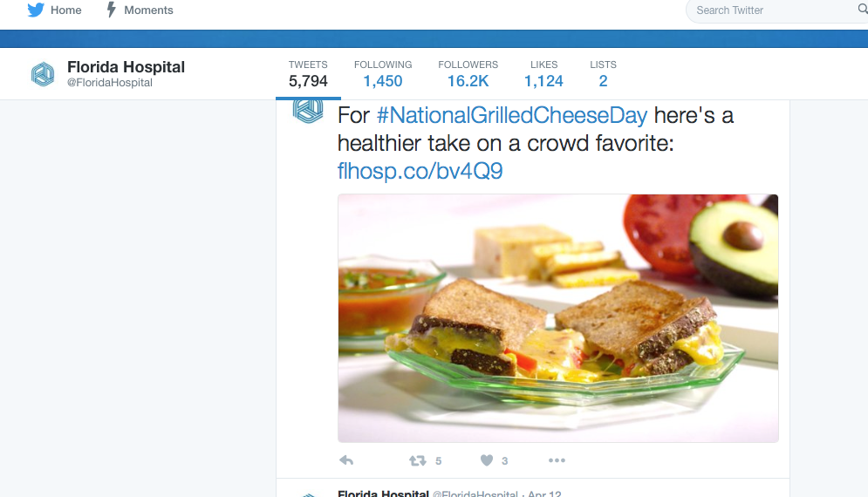Like the grilled cheese tweet

coord(487,460)
